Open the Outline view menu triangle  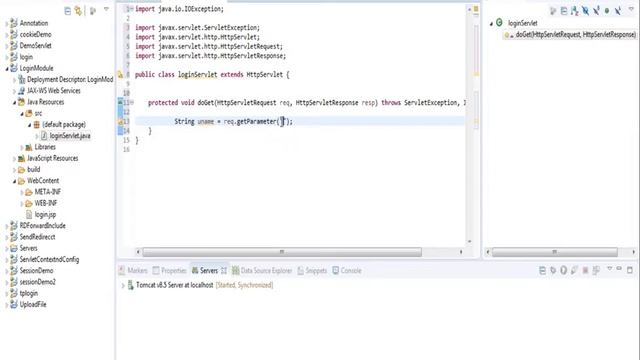point(631,9)
